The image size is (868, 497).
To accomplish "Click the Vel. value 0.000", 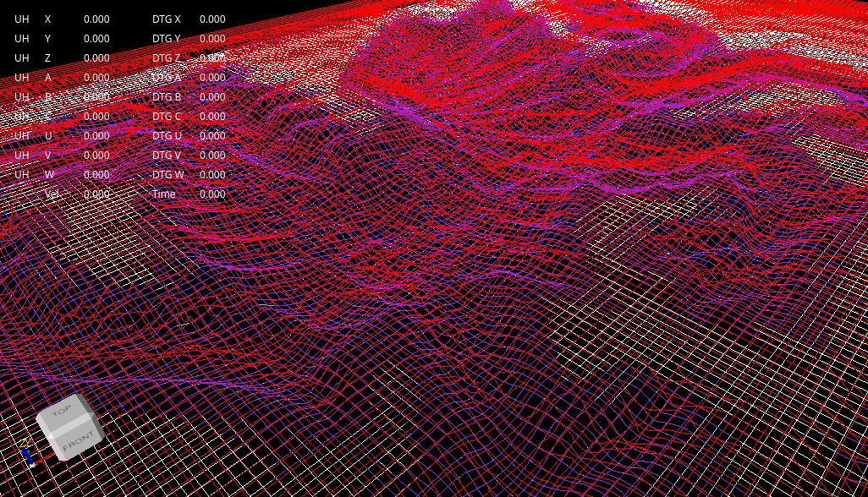I will click(x=96, y=194).
